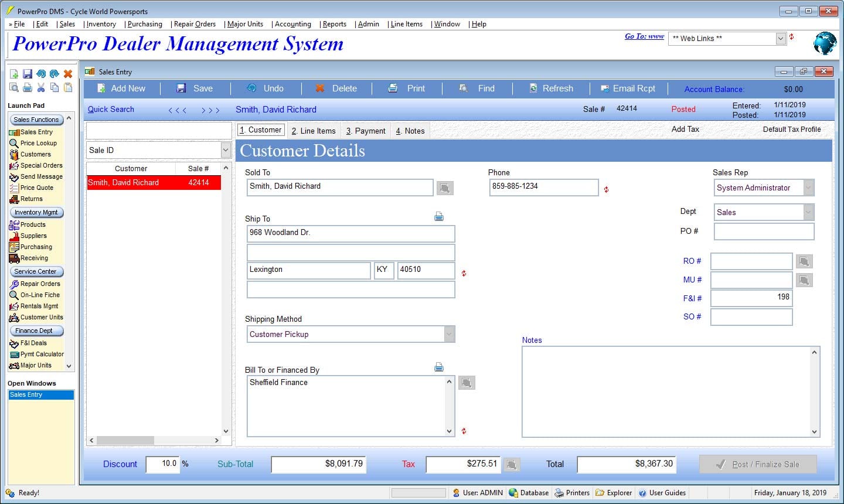Open Major Units in Launch Pad

point(30,365)
